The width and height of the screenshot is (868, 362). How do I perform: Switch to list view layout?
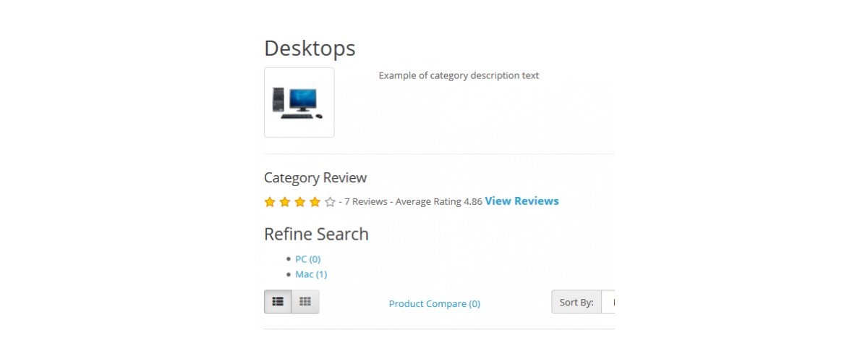coord(278,302)
